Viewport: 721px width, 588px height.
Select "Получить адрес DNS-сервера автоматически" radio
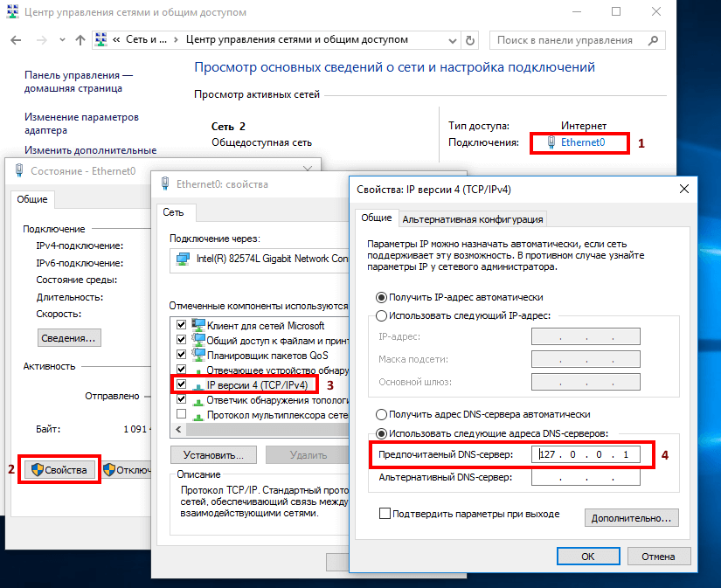[x=381, y=415]
